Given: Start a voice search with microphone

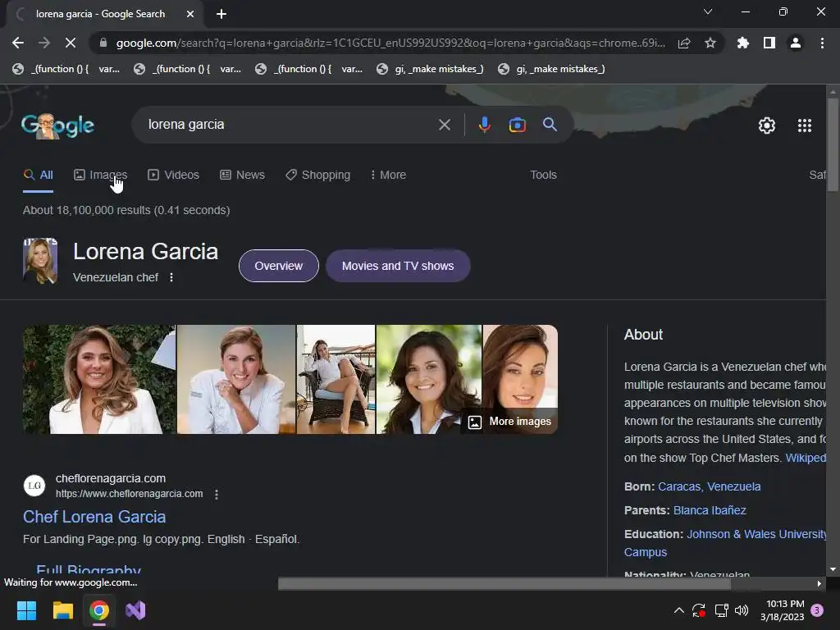Looking at the screenshot, I should pyautogui.click(x=484, y=125).
